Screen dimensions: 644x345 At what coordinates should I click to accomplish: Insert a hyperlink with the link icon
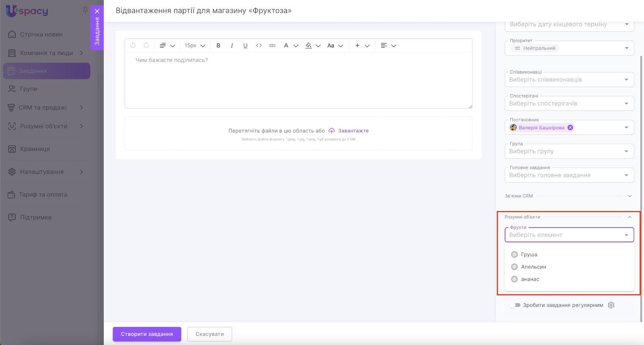(x=272, y=45)
